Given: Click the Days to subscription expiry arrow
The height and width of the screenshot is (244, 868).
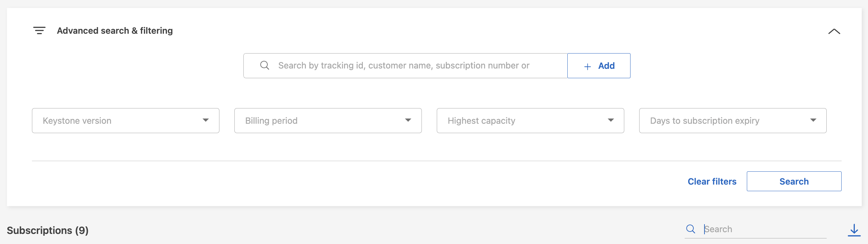Looking at the screenshot, I should pyautogui.click(x=813, y=120).
